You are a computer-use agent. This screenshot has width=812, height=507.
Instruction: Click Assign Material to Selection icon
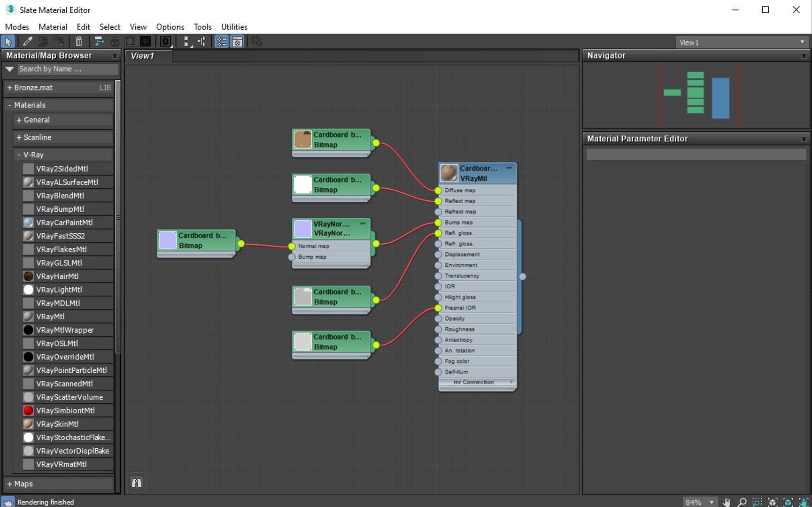pos(59,42)
